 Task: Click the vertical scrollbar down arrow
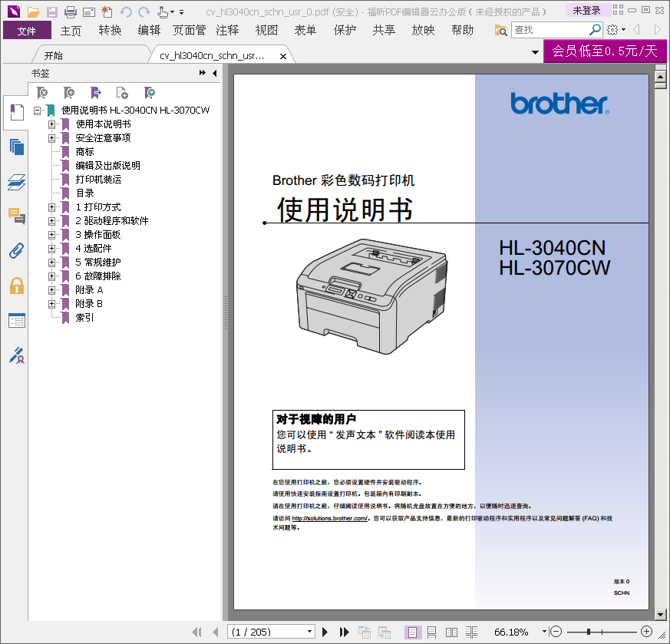click(x=661, y=615)
